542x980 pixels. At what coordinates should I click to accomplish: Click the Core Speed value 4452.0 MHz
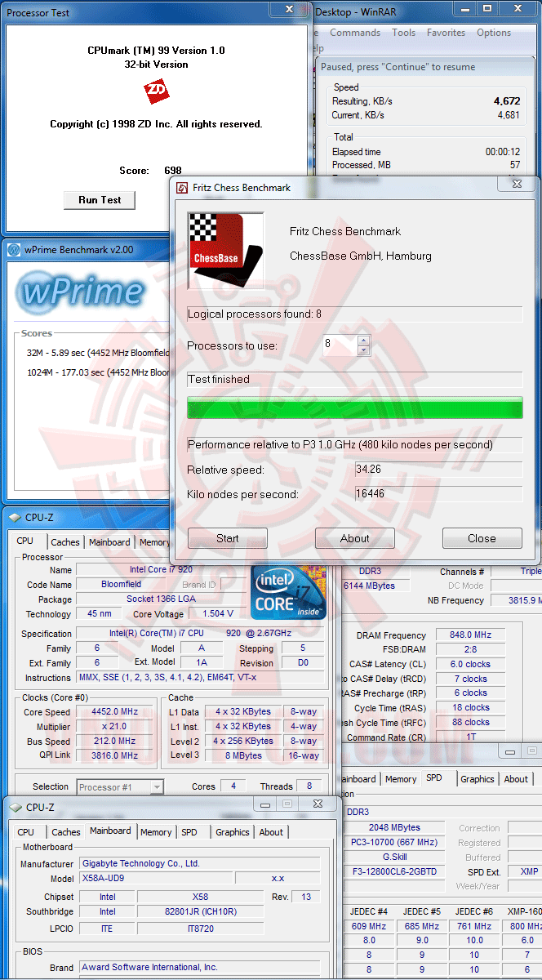(114, 712)
